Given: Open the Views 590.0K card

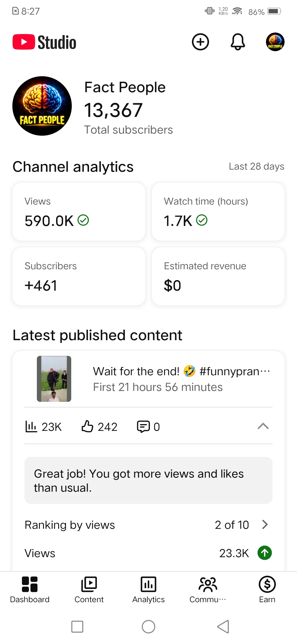Looking at the screenshot, I should (x=79, y=212).
